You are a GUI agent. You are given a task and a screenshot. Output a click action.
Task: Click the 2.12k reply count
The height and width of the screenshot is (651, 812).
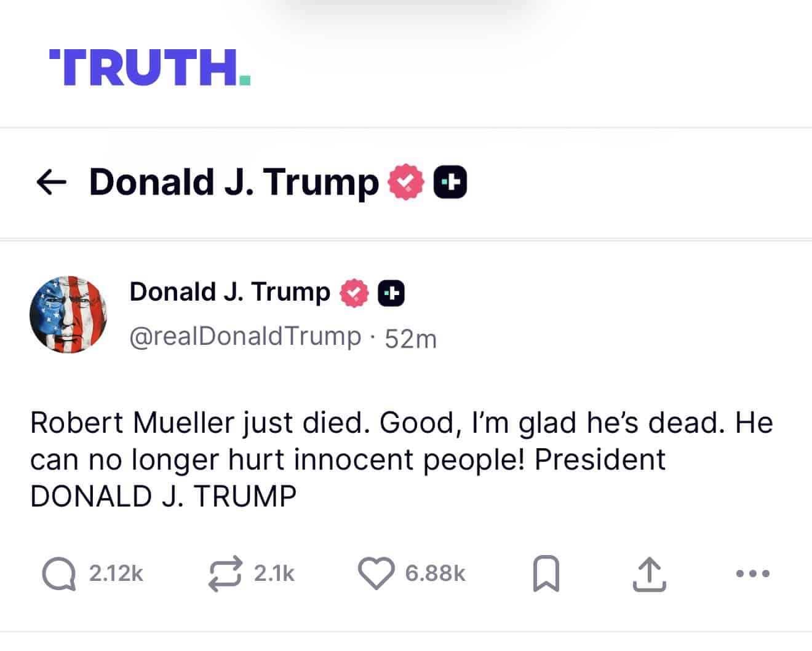pyautogui.click(x=116, y=574)
